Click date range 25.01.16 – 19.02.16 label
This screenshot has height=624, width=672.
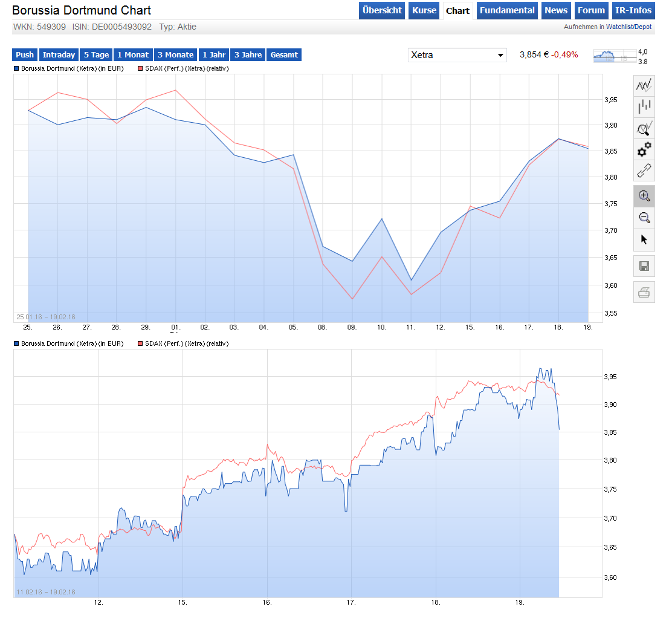coord(46,317)
